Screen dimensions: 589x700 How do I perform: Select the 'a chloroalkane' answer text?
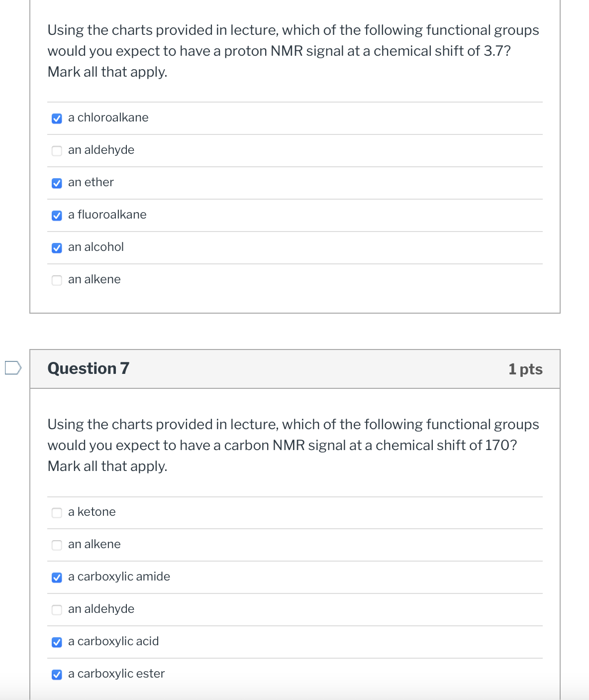click(x=108, y=117)
